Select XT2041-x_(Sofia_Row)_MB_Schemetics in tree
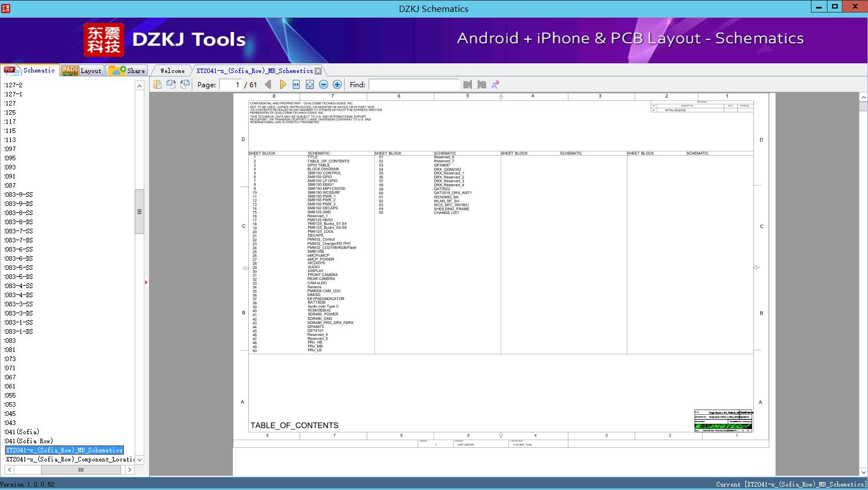Viewport: 868px width, 490px height. click(64, 450)
